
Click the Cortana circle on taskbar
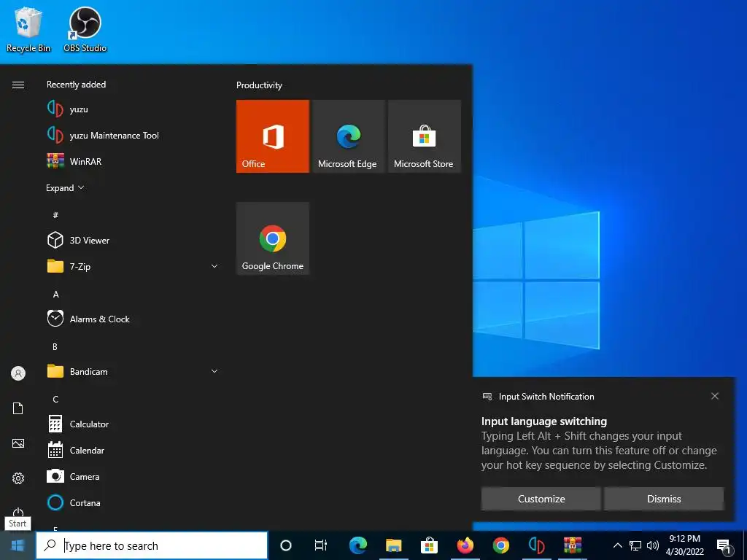click(x=285, y=545)
